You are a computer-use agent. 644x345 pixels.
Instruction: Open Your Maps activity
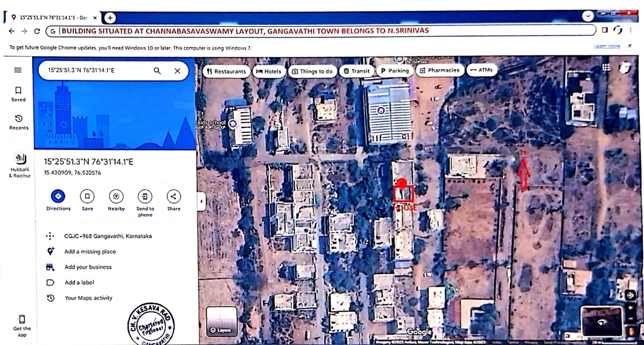coord(88,298)
